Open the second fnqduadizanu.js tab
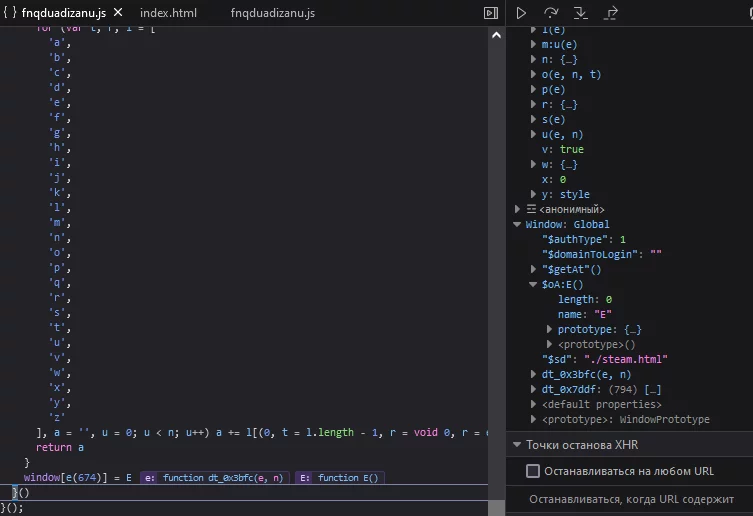 (x=272, y=14)
